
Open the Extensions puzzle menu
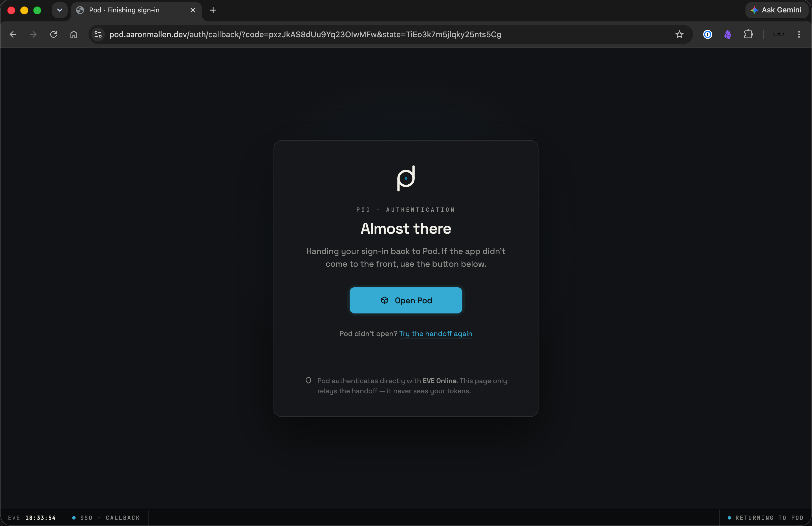748,34
